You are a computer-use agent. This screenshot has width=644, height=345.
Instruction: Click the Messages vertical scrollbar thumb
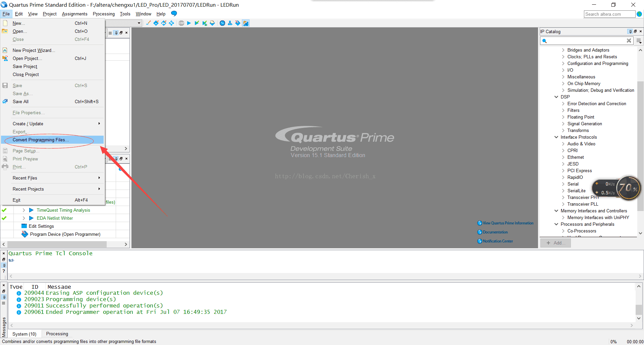pos(639,309)
